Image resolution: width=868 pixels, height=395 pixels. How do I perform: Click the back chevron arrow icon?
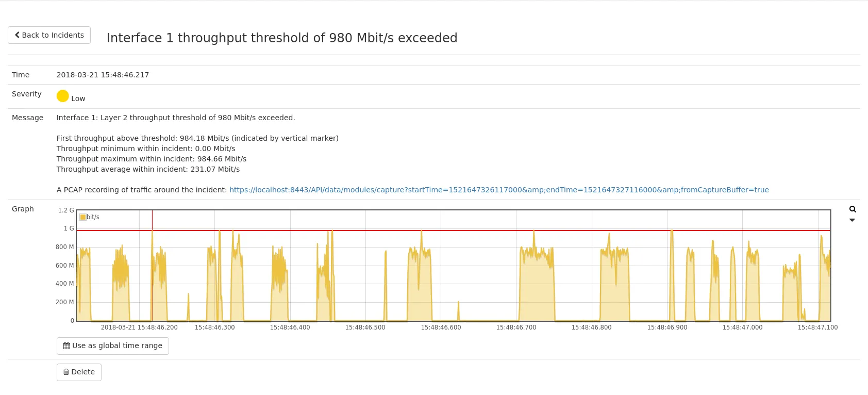pos(17,35)
